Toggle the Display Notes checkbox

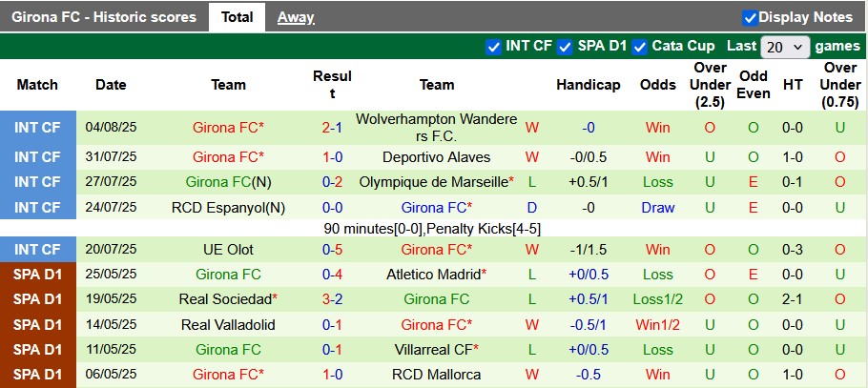pyautogui.click(x=750, y=17)
